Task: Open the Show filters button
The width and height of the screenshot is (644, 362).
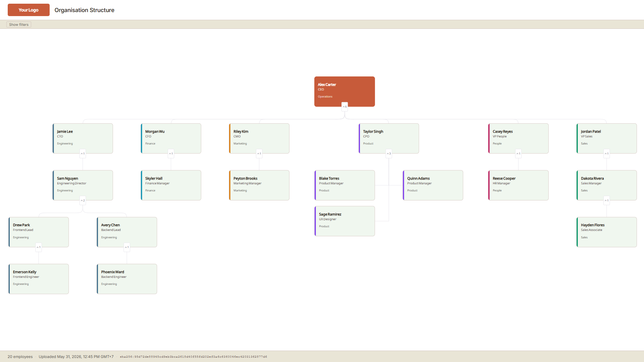Action: tap(19, 24)
